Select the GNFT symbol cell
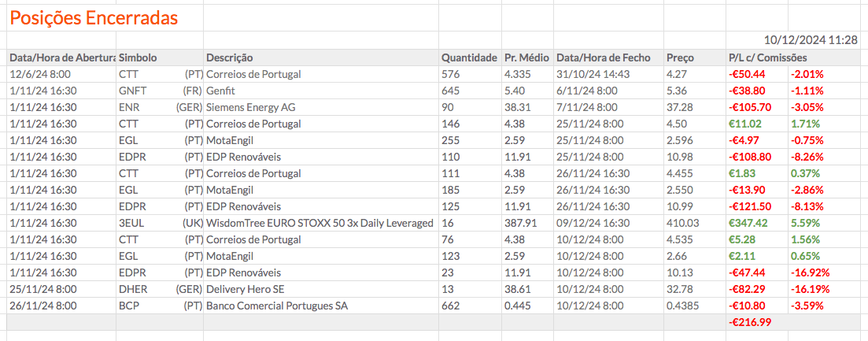The image size is (868, 341). coord(132,91)
